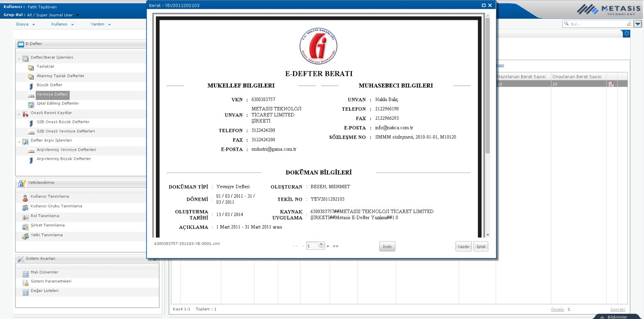Image resolution: width=644 pixels, height=319 pixels.
Task: Click the file name 6300383757-201103-YB-0001.xml
Action: click(x=187, y=243)
